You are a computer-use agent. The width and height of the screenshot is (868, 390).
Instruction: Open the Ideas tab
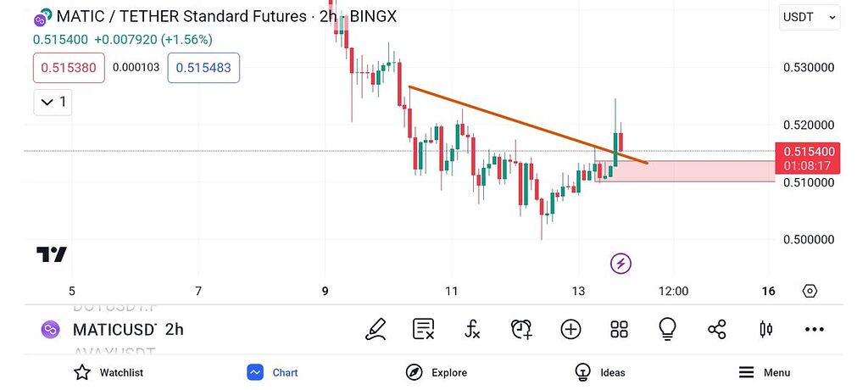tap(600, 372)
